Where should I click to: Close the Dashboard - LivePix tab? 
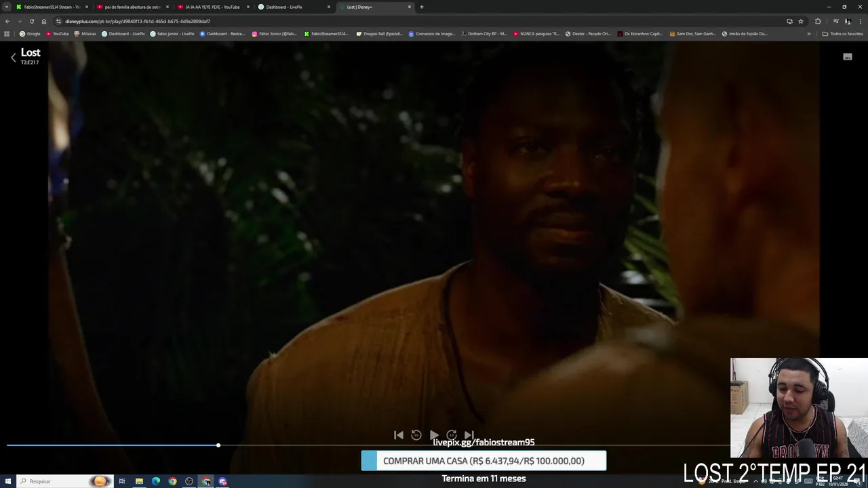pyautogui.click(x=329, y=7)
